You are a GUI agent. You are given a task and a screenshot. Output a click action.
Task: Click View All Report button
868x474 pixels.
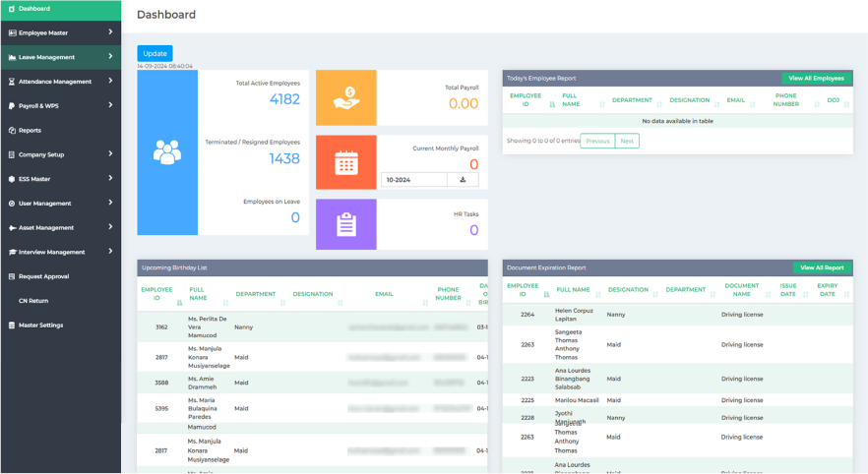click(822, 267)
